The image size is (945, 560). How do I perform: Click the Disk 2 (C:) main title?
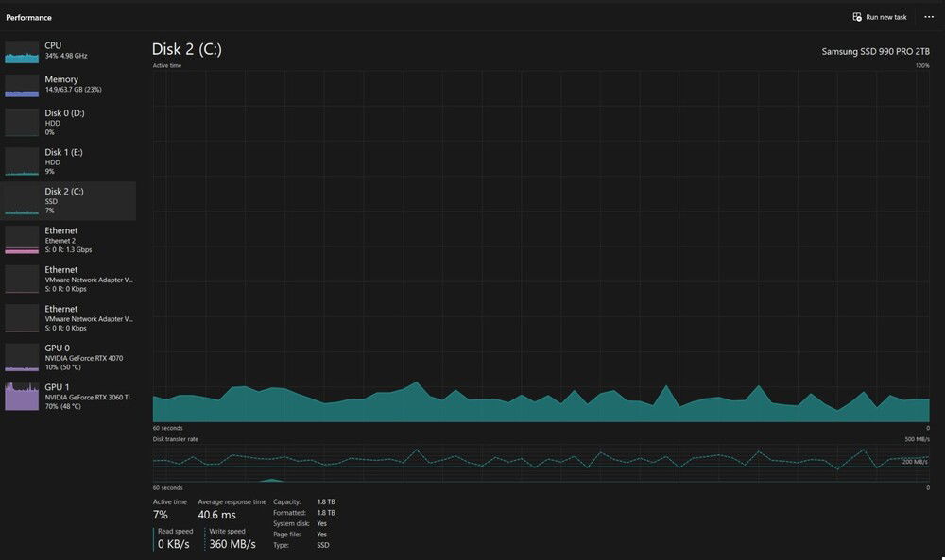187,49
